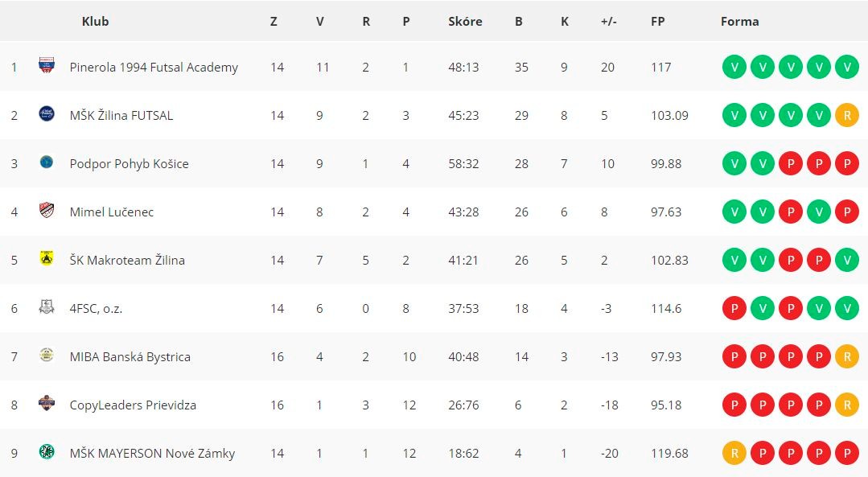
Task: Select the Forma column header
Action: coord(739,22)
